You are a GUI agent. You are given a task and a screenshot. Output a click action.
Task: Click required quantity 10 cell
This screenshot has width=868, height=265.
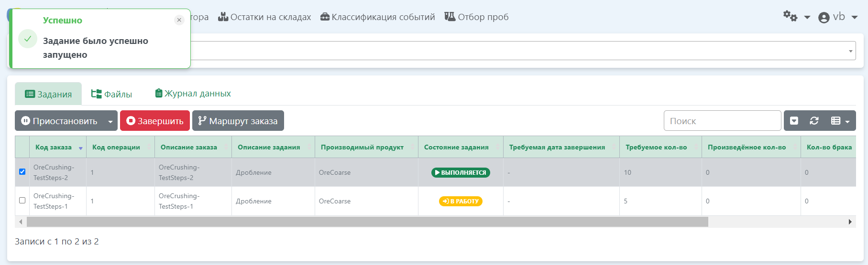[x=660, y=172]
